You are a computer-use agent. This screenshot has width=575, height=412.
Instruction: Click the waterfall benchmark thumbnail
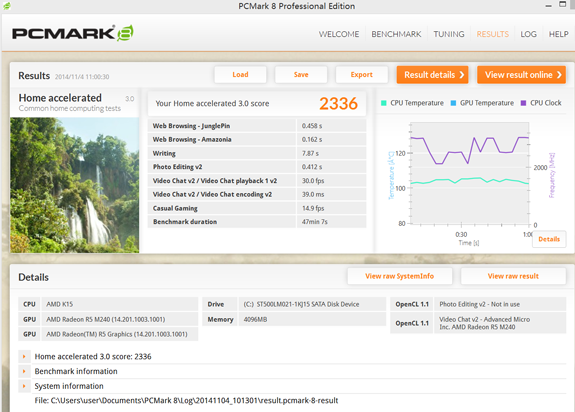pyautogui.click(x=74, y=185)
